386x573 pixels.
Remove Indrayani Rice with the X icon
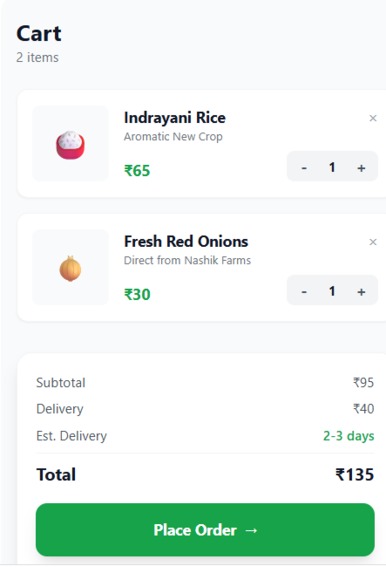372,118
